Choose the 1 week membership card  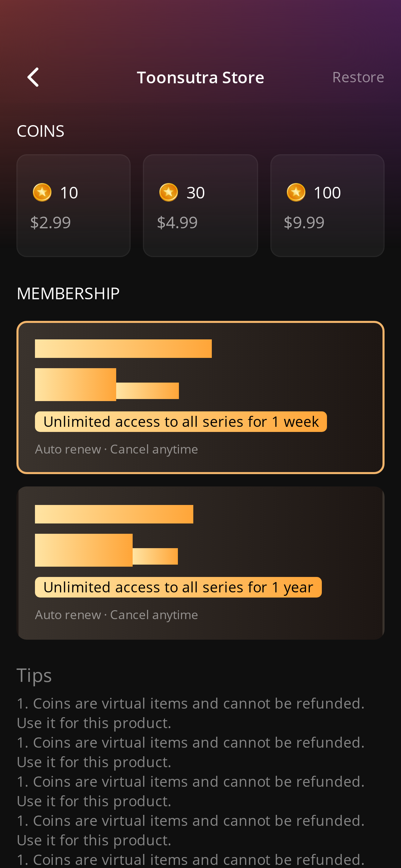pyautogui.click(x=200, y=398)
